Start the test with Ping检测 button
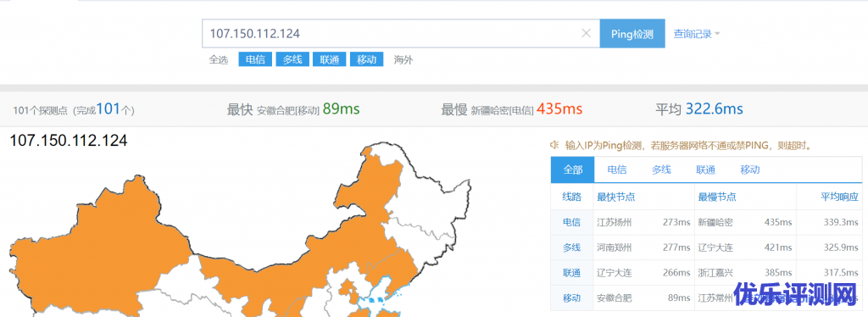The width and height of the screenshot is (868, 317). (632, 34)
